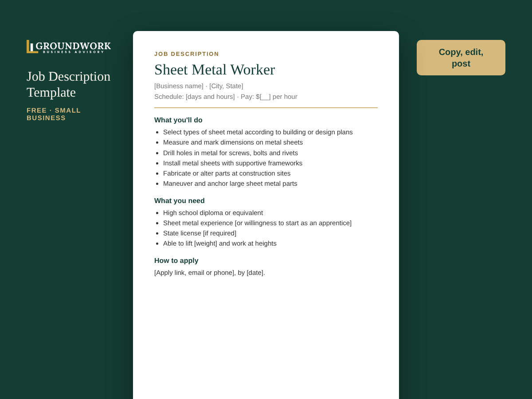Click the "JOB DESCRIPTION" eyebrow label
This screenshot has height=399, width=532.
tap(187, 54)
